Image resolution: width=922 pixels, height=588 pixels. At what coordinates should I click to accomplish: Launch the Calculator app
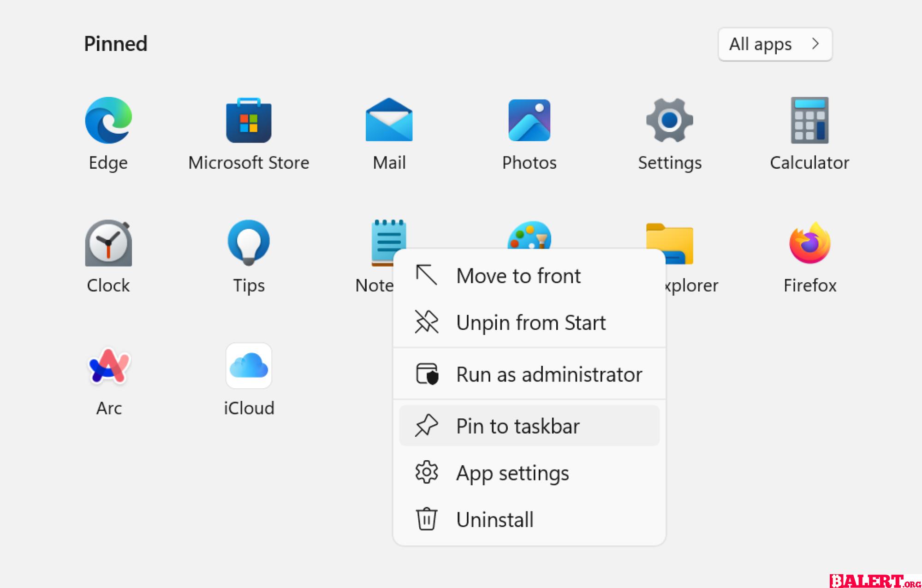tap(809, 120)
